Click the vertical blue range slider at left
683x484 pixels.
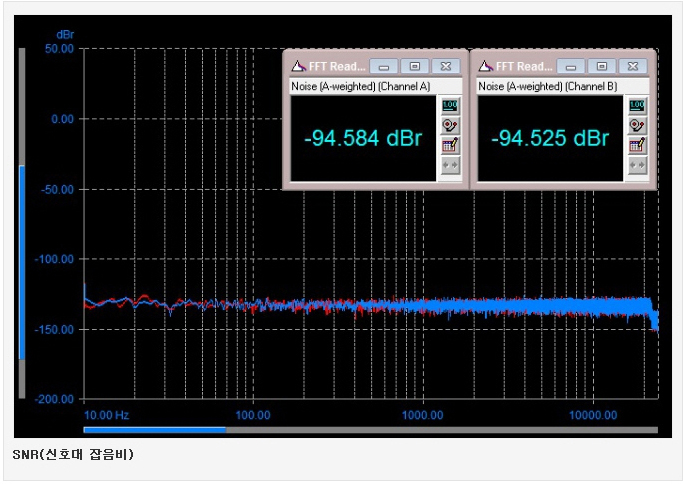22,262
